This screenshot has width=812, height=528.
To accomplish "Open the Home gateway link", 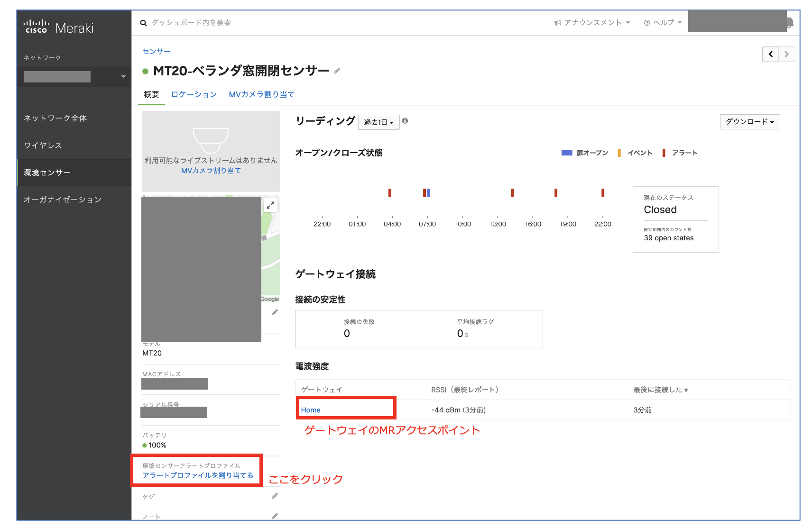I will point(309,410).
